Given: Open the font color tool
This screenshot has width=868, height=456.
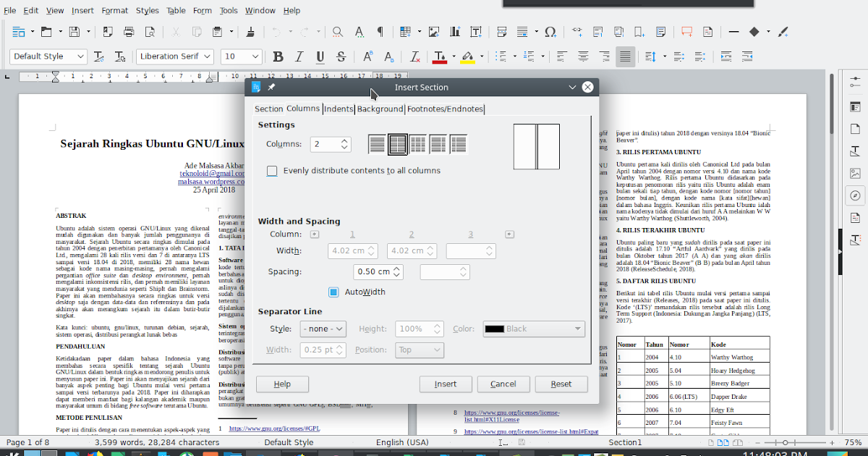Looking at the screenshot, I should coord(441,56).
